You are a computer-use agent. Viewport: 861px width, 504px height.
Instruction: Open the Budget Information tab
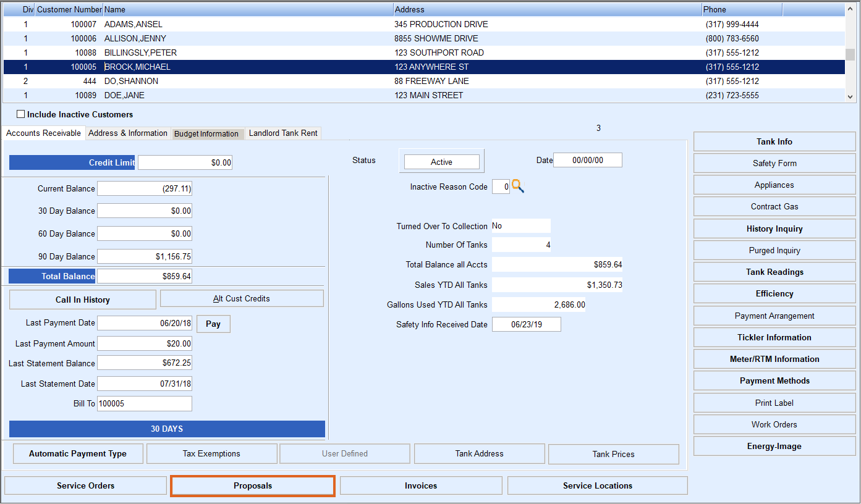pos(206,134)
